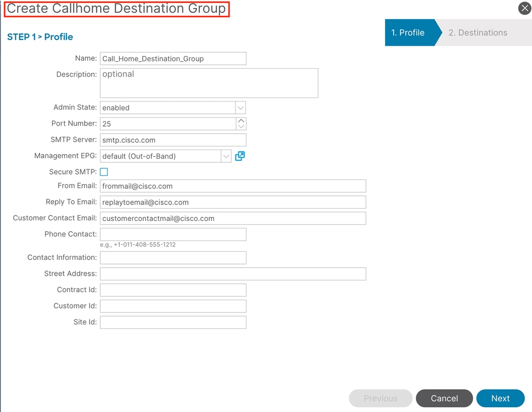The height and width of the screenshot is (412, 532).
Task: Enable the Secure SMTP checkbox
Action: tap(104, 172)
